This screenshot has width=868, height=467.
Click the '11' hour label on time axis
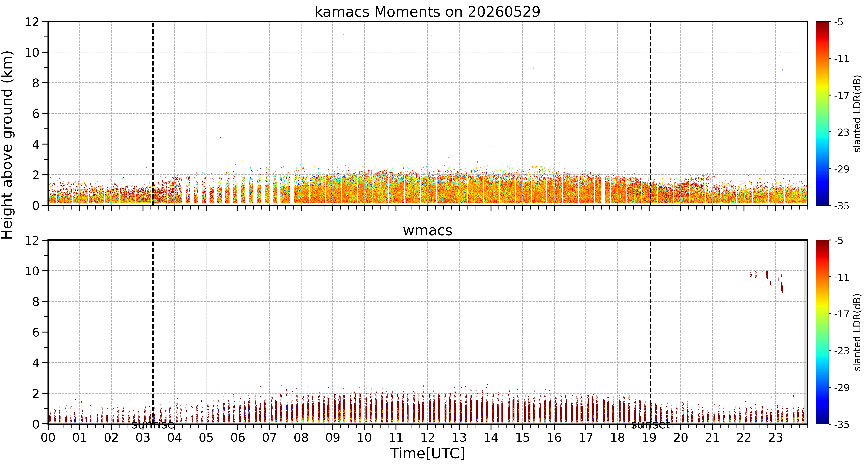(396, 438)
